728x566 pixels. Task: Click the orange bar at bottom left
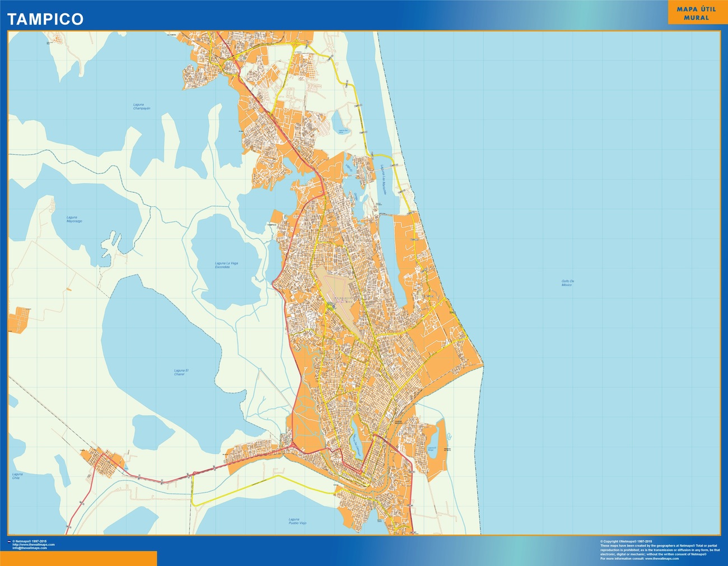[78, 558]
